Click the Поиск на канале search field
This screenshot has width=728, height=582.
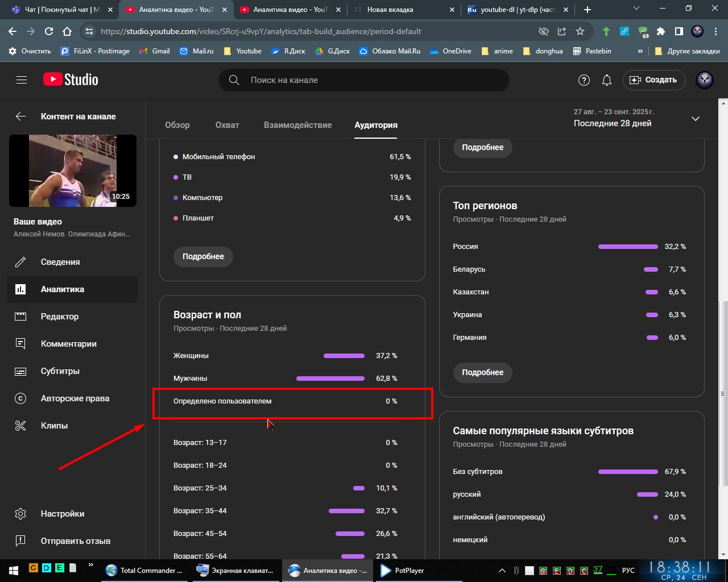coord(364,80)
